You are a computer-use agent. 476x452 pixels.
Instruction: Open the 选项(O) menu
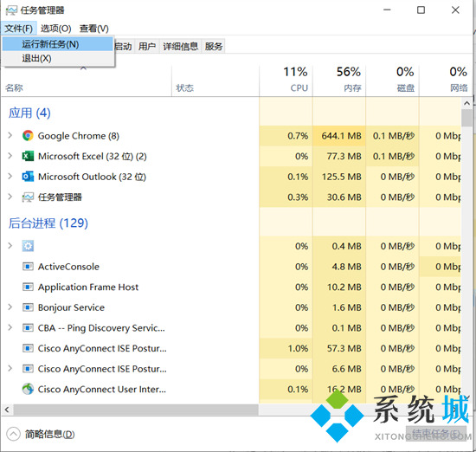(56, 29)
